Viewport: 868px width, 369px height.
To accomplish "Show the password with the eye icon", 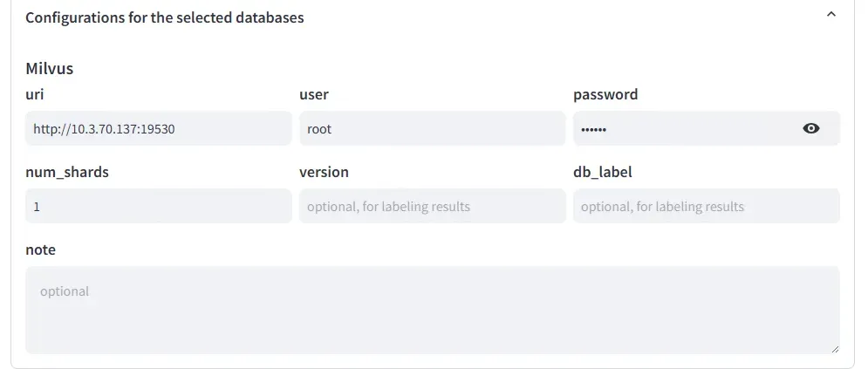I will tap(810, 128).
